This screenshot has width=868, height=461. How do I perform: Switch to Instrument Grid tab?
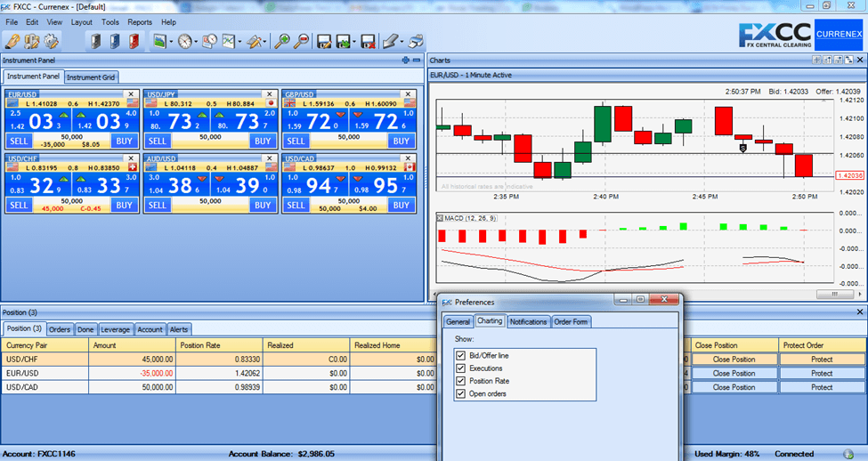click(x=91, y=77)
